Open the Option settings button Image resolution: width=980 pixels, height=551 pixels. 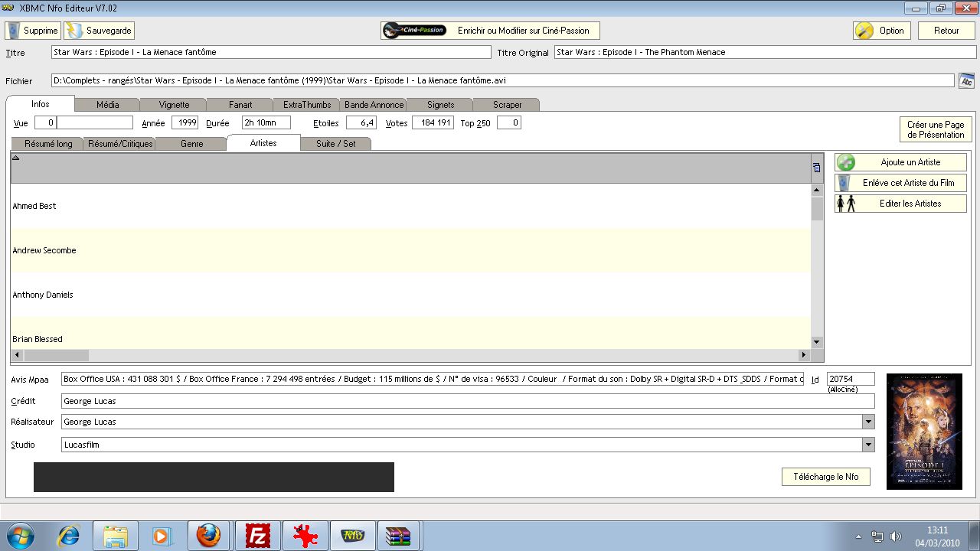pyautogui.click(x=881, y=31)
